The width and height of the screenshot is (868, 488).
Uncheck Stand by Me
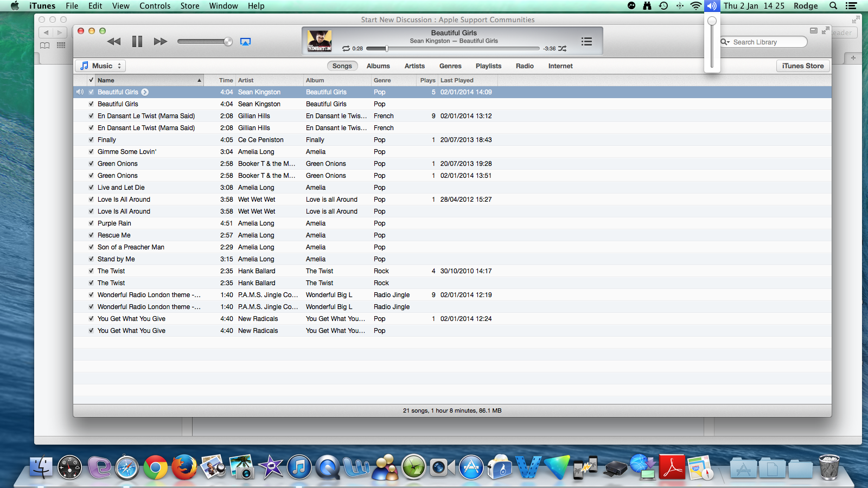tap(91, 259)
